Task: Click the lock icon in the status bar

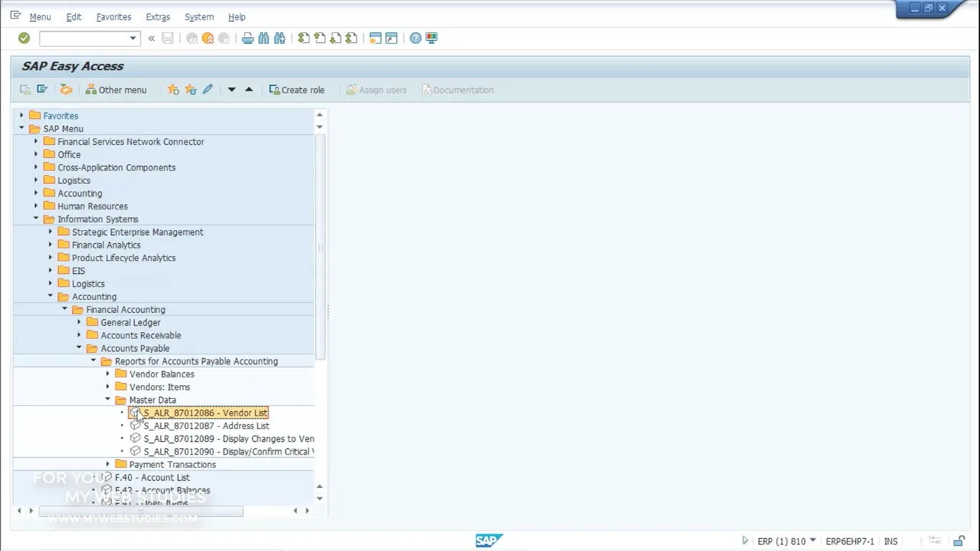Action: coord(959,541)
